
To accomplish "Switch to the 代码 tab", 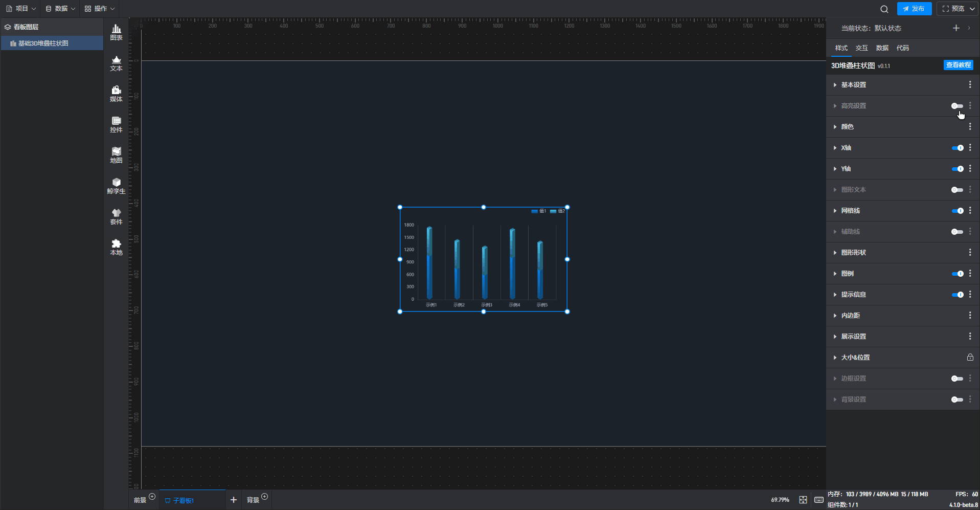I will click(903, 48).
